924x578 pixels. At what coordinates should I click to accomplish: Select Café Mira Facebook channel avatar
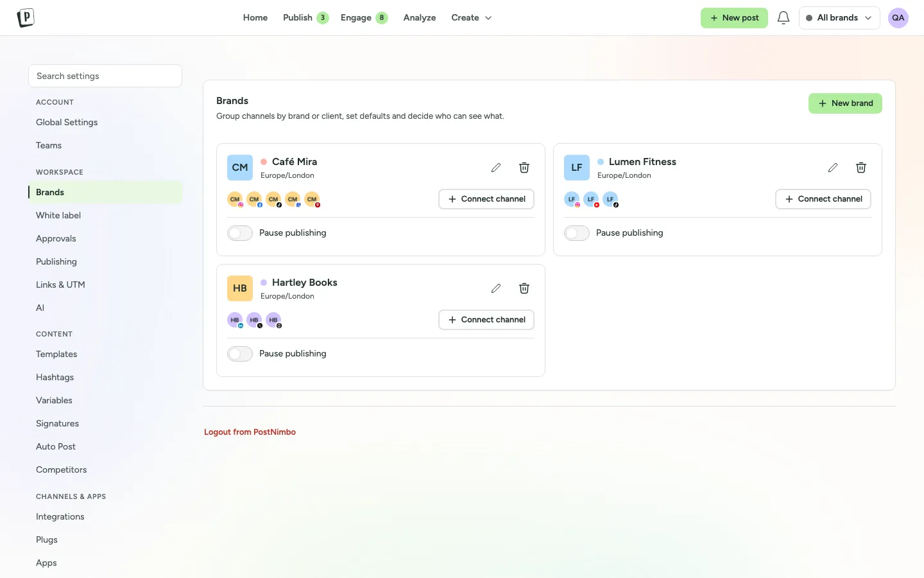255,200
